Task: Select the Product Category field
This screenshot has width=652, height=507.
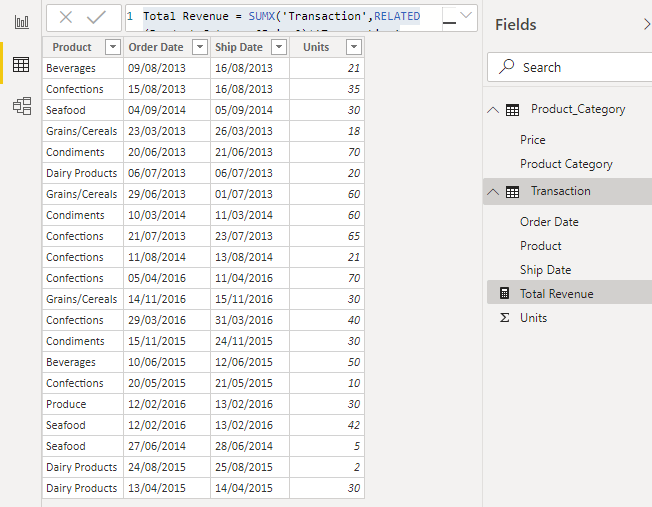Action: [x=566, y=164]
